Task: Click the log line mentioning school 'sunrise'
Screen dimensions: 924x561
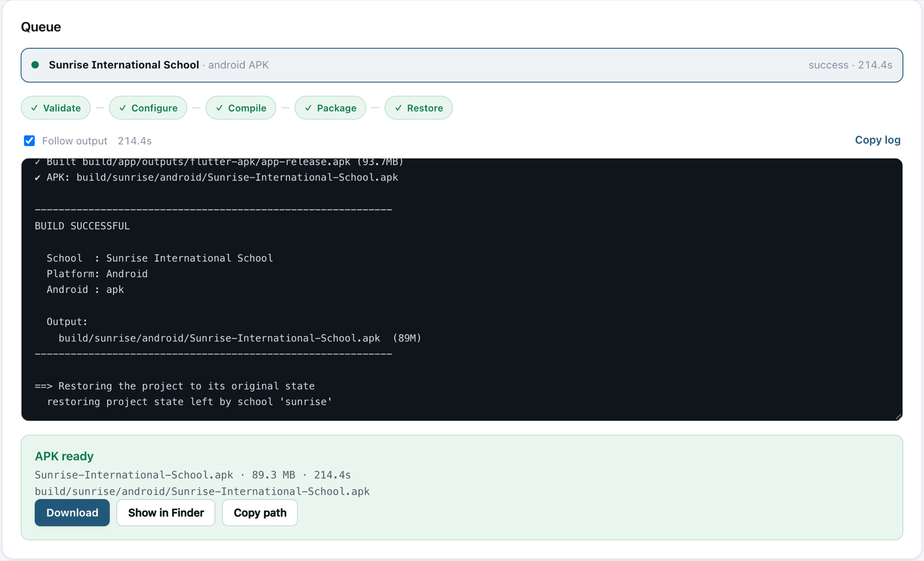Action: 189,402
